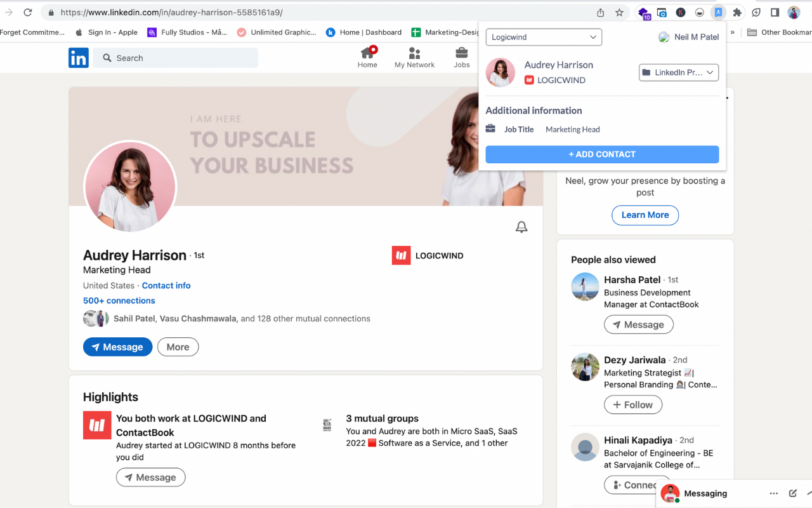Open the Contact info link
The width and height of the screenshot is (812, 508).
click(166, 286)
